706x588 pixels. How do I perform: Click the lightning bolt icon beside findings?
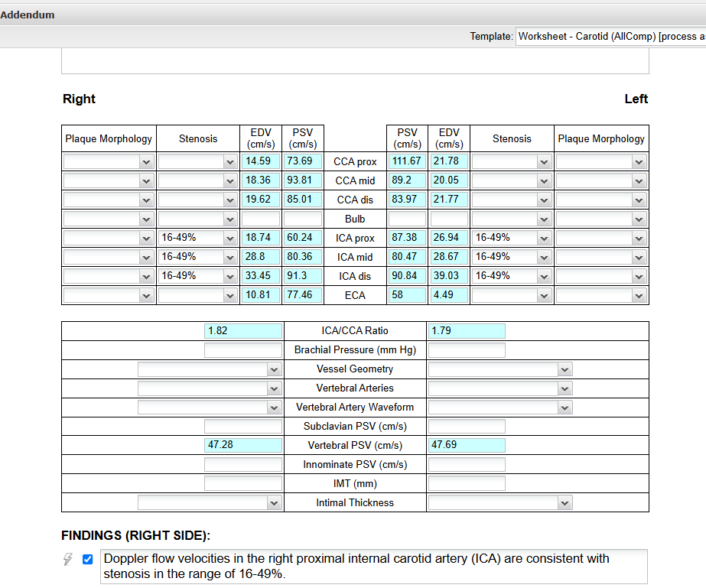pyautogui.click(x=68, y=560)
